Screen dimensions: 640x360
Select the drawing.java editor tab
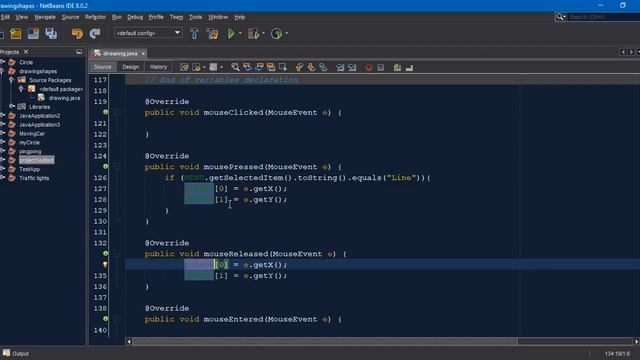click(x=119, y=53)
